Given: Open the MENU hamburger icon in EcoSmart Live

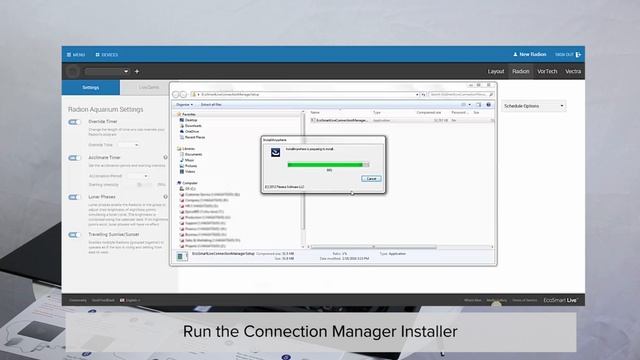Looking at the screenshot, I should pyautogui.click(x=69, y=55).
